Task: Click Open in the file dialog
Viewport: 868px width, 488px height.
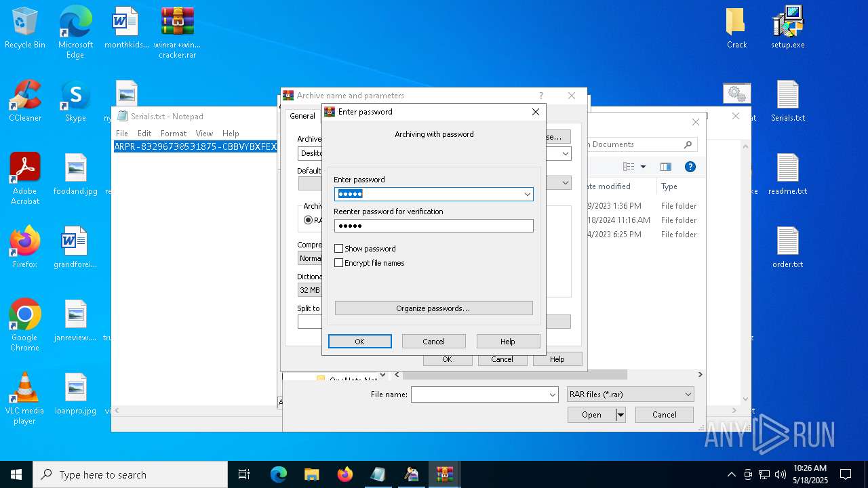Action: [x=591, y=415]
